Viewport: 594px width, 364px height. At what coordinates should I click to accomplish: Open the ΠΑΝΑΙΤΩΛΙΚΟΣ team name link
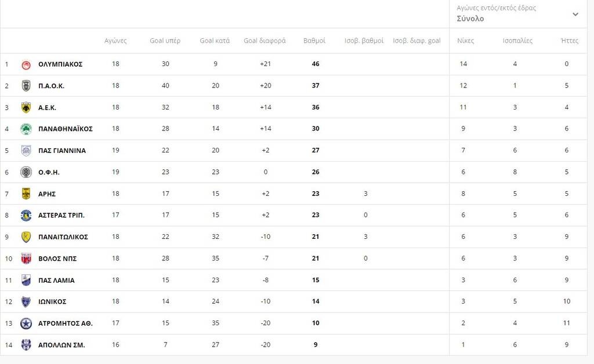(63, 237)
